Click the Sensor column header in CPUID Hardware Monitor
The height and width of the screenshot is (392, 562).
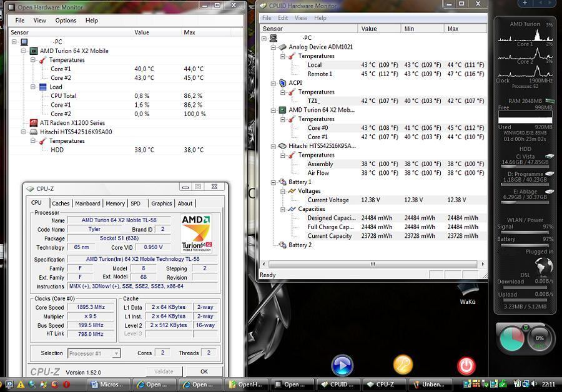coord(308,29)
